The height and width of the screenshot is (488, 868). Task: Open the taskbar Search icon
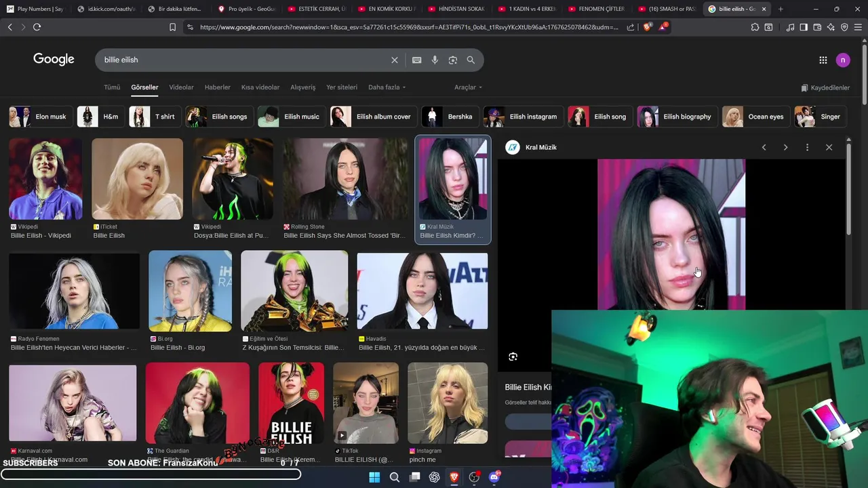click(x=395, y=477)
